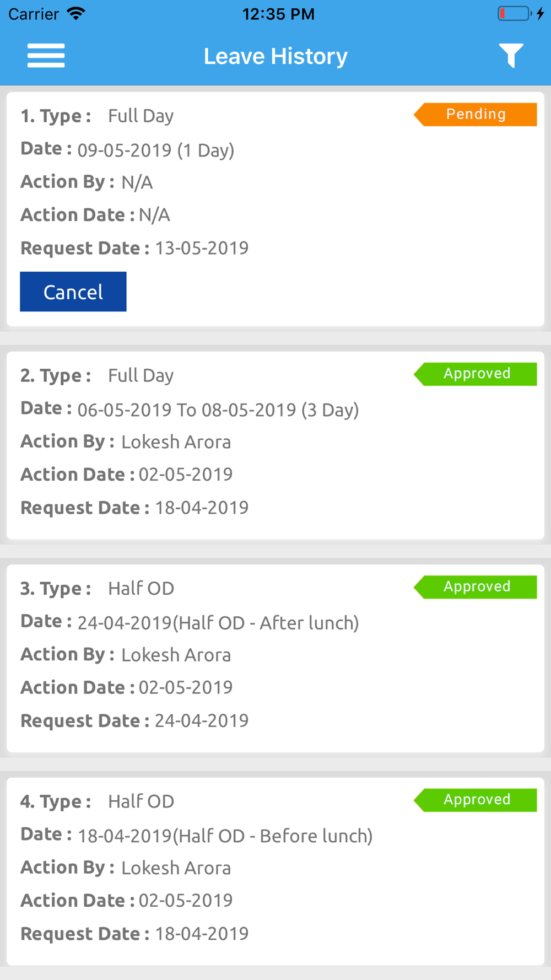Tap the status bar time 12:35 PM

tap(278, 14)
